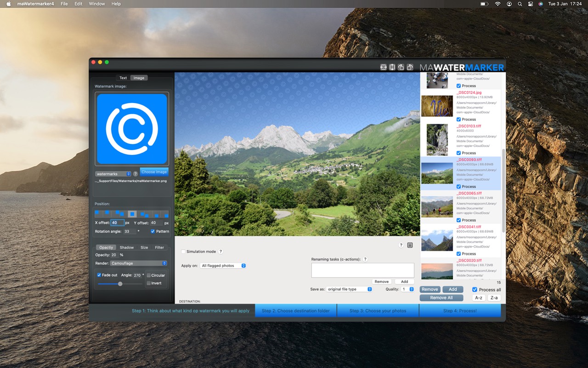Enable the Circular checkbox
588x368 pixels.
pos(148,276)
